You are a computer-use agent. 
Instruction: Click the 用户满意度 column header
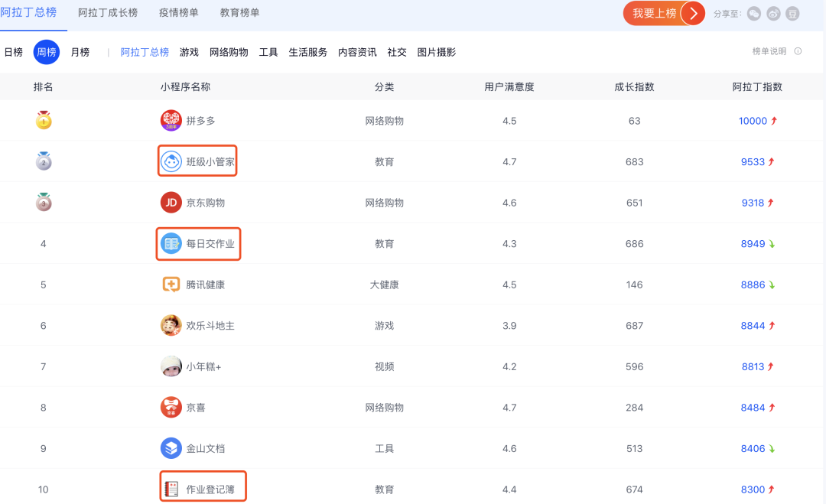click(509, 87)
